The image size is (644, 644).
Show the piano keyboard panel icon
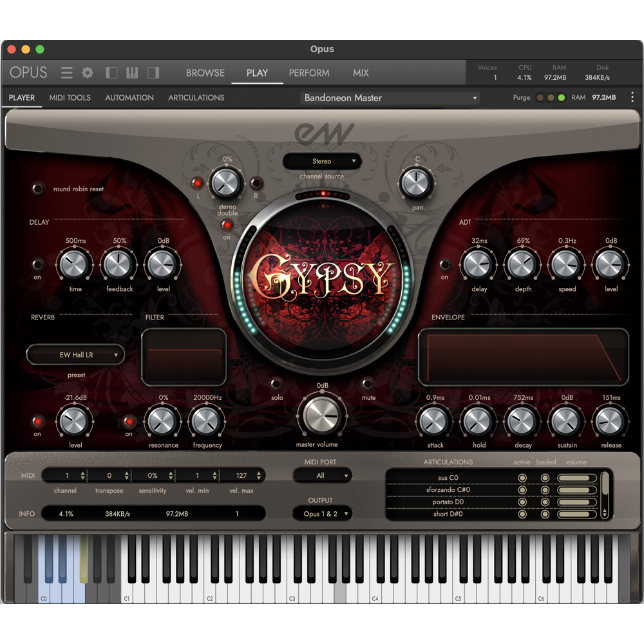(132, 73)
